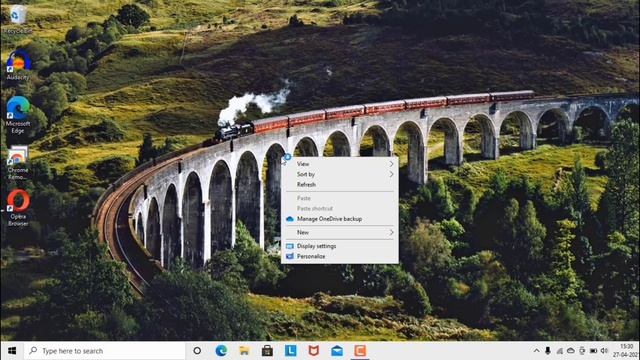Show hidden system tray icons

pyautogui.click(x=536, y=351)
